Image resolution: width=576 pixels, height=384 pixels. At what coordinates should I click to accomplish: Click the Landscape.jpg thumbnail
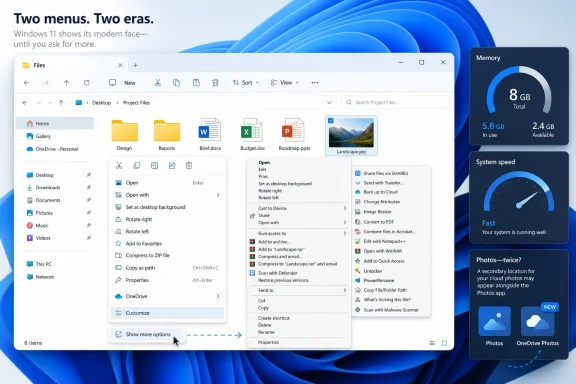[x=351, y=133]
